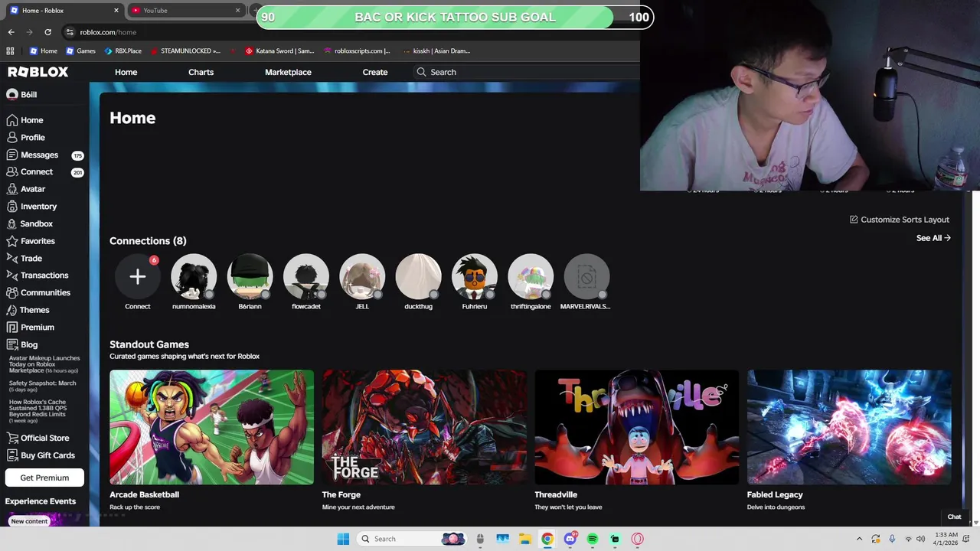Image resolution: width=980 pixels, height=551 pixels.
Task: Open Transactions in the sidebar
Action: tap(37, 275)
